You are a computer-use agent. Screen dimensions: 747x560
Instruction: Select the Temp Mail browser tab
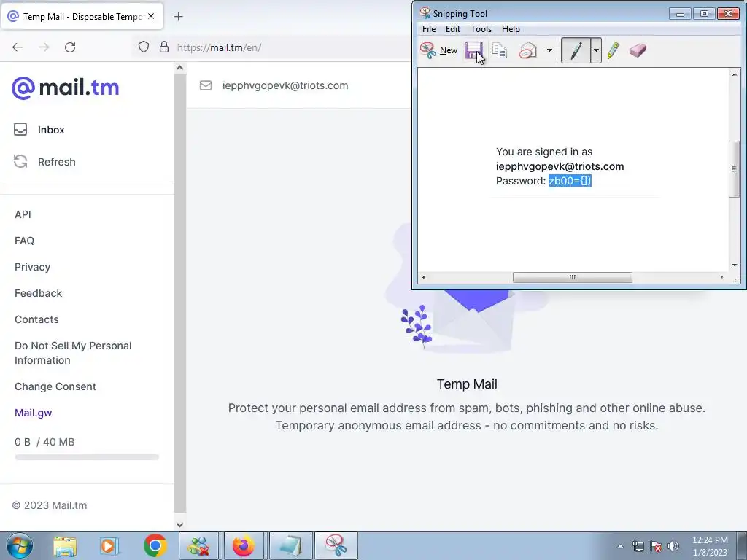pyautogui.click(x=82, y=16)
